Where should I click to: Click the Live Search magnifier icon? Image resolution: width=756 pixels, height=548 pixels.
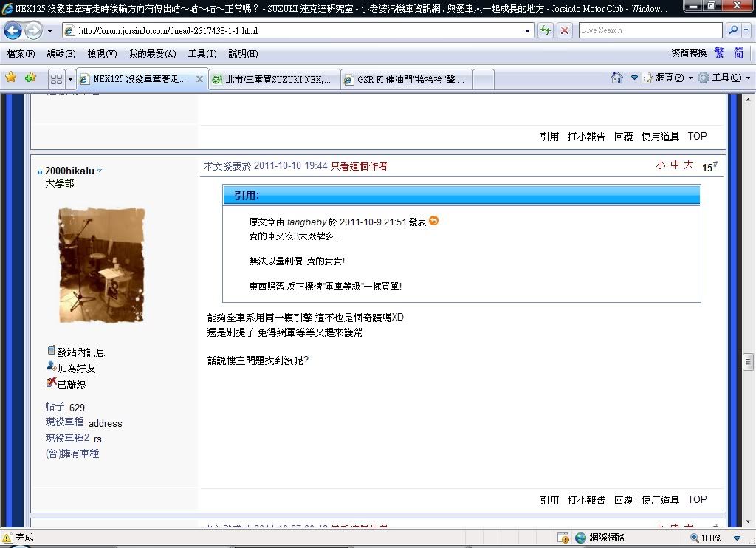pyautogui.click(x=733, y=30)
